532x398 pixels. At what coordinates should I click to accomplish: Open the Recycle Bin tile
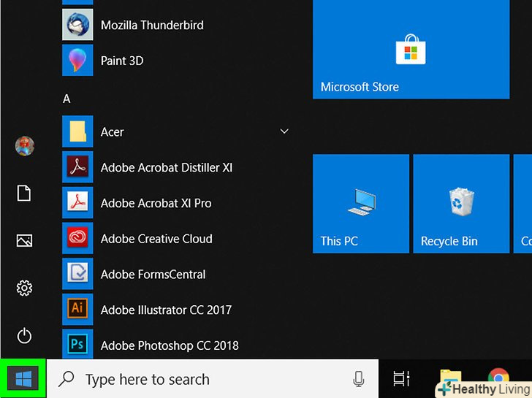tap(460, 204)
